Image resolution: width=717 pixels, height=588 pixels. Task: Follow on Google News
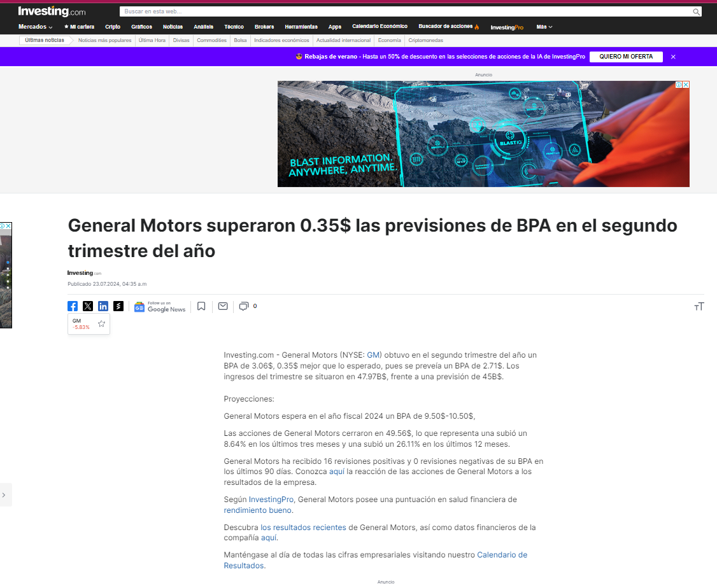click(x=160, y=307)
